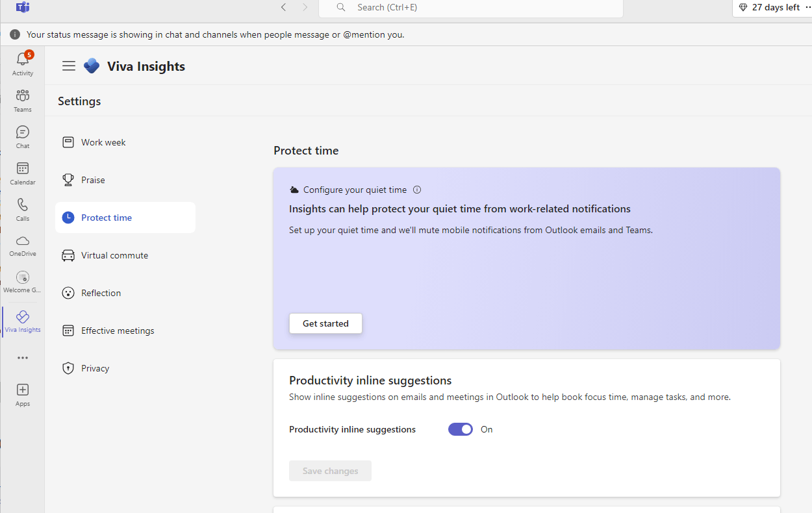Screen dimensions: 812x513
Task: Go back using the back arrow
Action: tap(283, 8)
